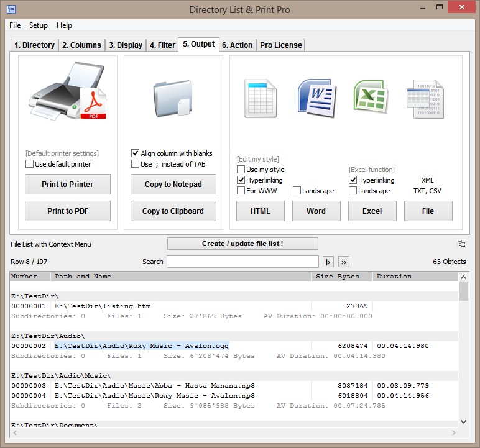Open the 2. Columns tab

[81, 45]
